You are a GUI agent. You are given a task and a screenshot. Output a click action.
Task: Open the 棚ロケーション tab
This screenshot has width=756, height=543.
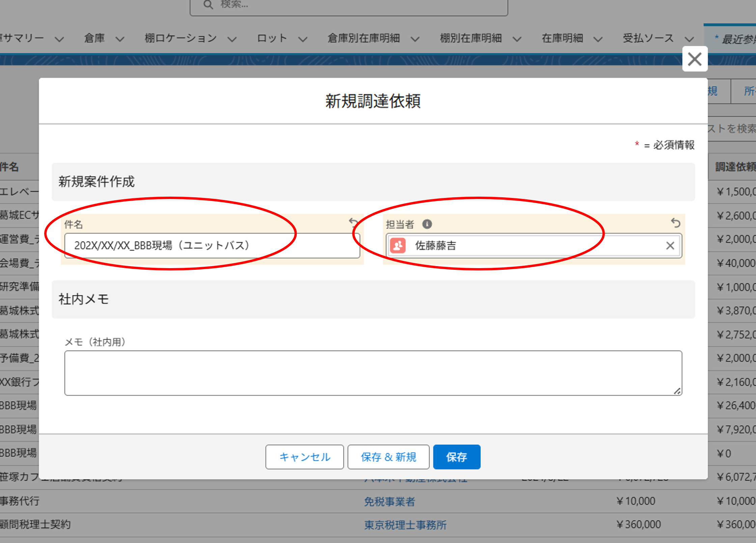click(180, 38)
